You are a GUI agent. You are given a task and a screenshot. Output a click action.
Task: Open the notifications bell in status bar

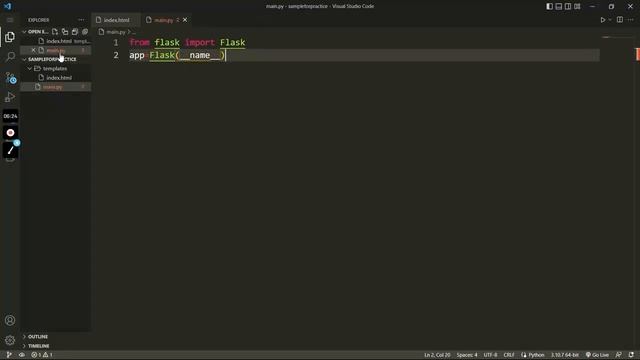[631, 355]
